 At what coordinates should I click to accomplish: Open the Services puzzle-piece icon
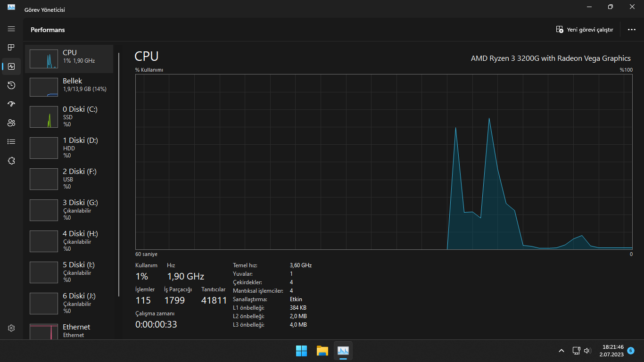[x=11, y=161]
